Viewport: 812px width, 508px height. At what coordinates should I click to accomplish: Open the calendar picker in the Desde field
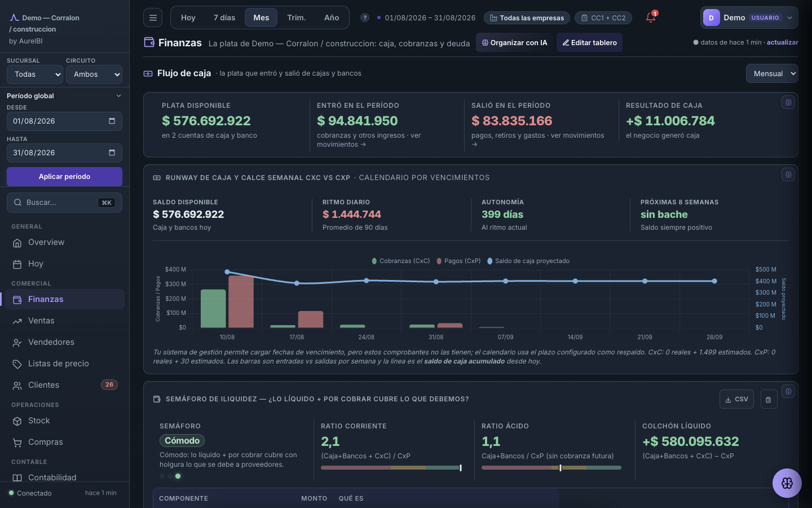(112, 121)
